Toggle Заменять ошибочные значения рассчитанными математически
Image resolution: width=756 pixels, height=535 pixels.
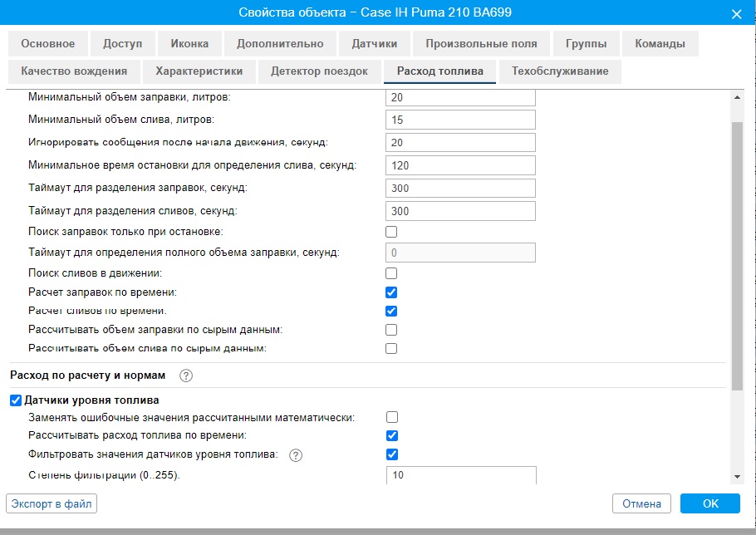[391, 417]
